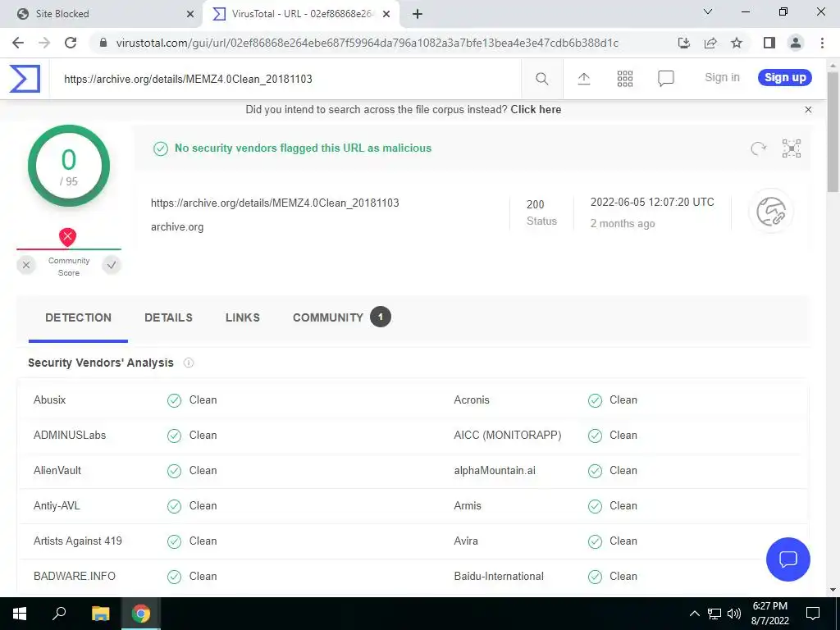Select the DETECTION tab
Image resolution: width=840 pixels, height=630 pixels.
(x=78, y=317)
